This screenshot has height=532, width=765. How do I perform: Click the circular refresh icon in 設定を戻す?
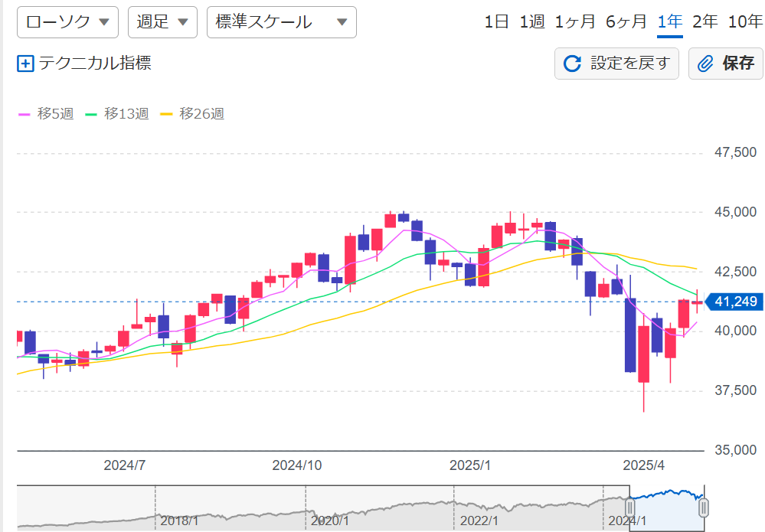572,64
